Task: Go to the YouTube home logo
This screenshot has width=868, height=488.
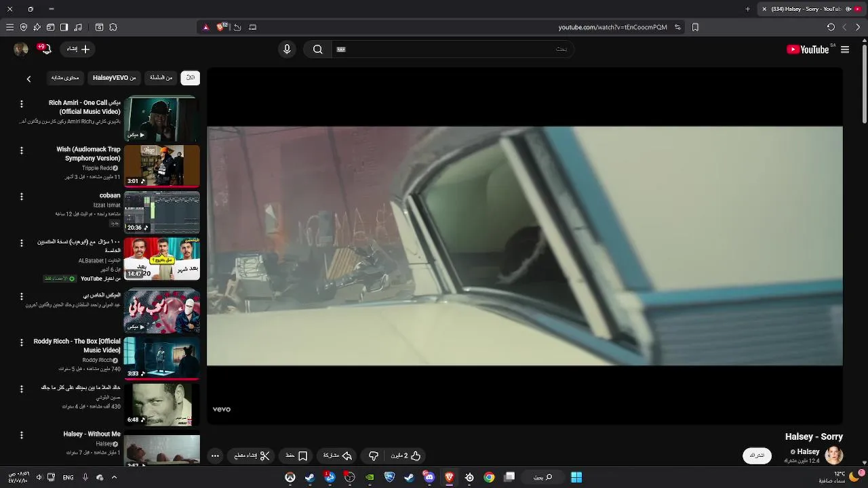Action: [x=808, y=49]
